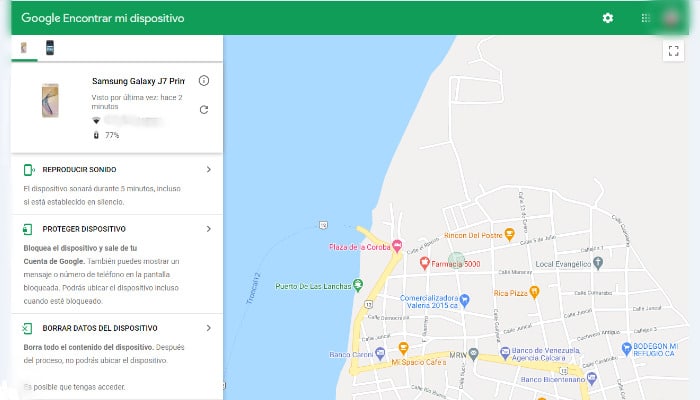Viewport: 700px width, 400px height.
Task: Expand Borrar Datos del Dispositivo chevron
Action: coord(208,328)
